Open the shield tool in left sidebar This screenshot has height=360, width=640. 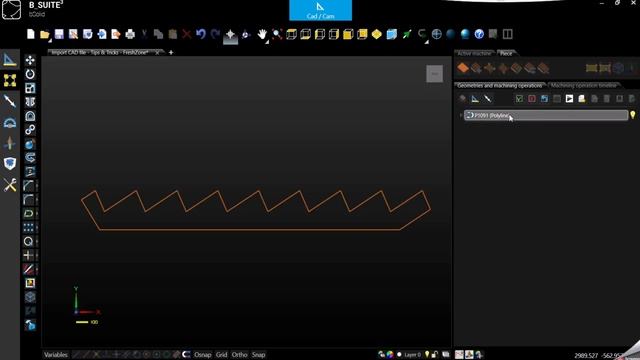10,164
